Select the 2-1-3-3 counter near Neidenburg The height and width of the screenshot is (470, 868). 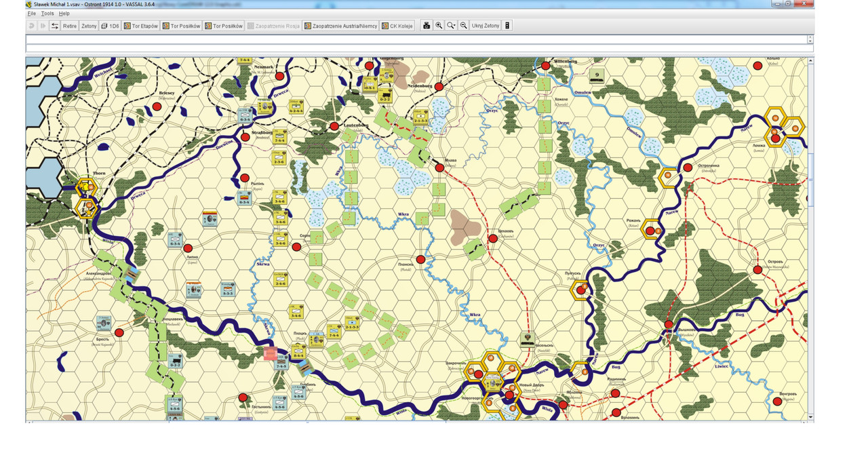point(420,117)
